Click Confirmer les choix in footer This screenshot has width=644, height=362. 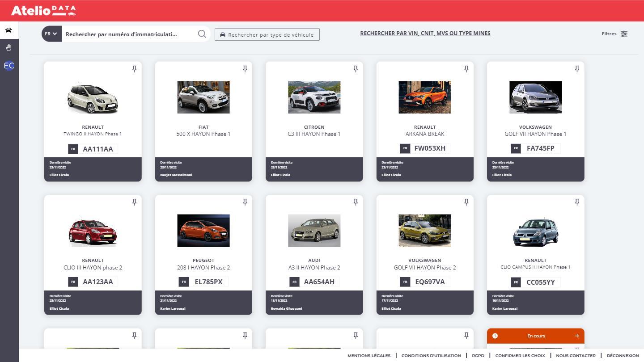tap(520, 356)
